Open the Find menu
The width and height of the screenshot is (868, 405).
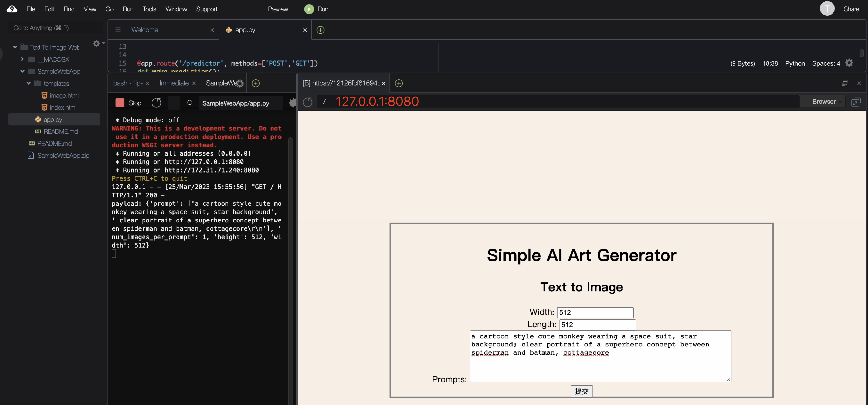(69, 9)
